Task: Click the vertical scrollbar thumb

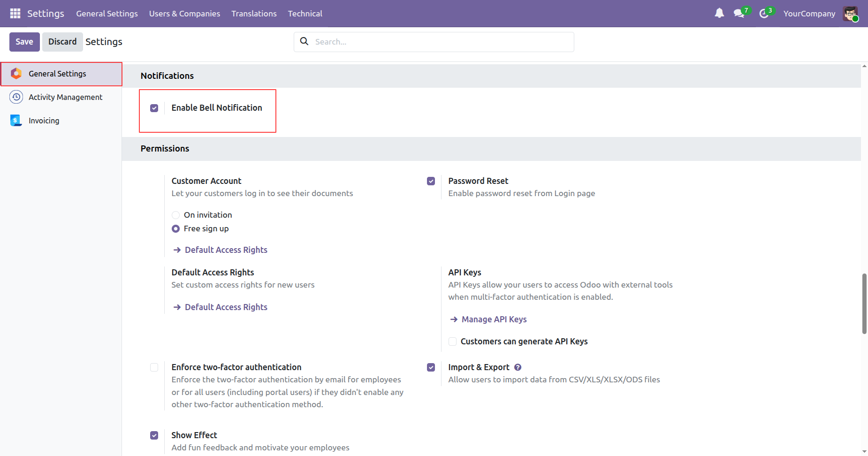Action: coord(864,304)
